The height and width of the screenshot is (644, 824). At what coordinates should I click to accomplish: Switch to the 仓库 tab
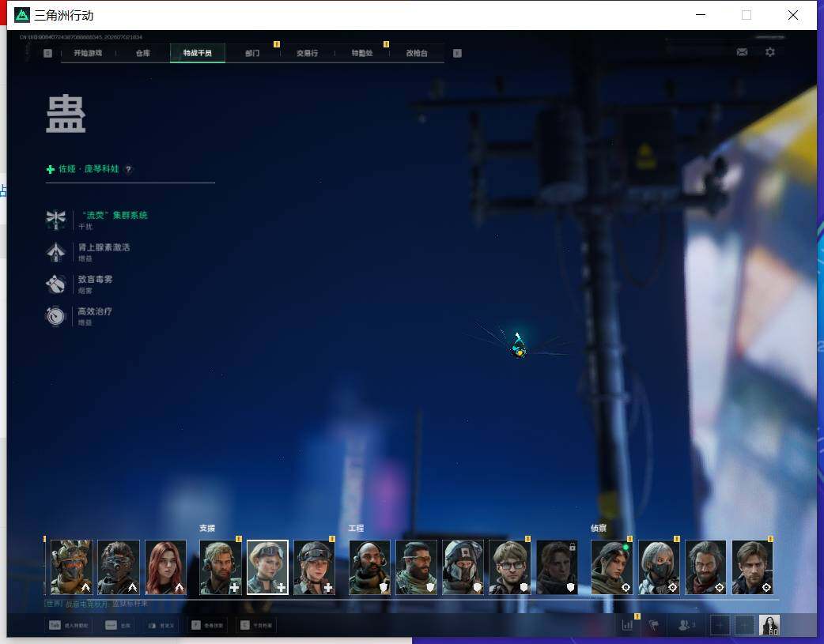pyautogui.click(x=143, y=53)
